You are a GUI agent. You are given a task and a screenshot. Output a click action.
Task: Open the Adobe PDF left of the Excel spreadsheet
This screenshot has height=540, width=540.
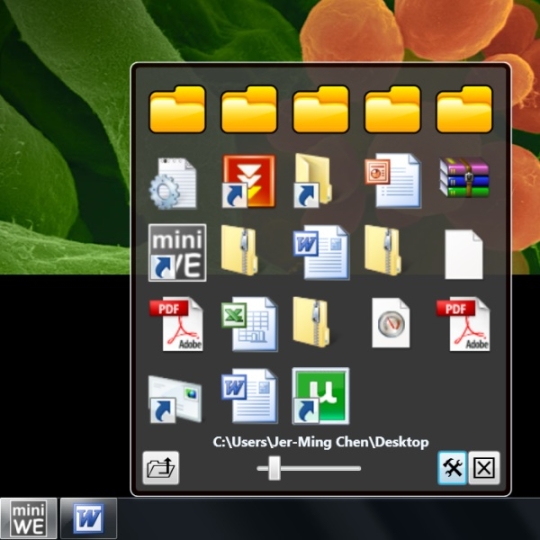click(x=176, y=324)
